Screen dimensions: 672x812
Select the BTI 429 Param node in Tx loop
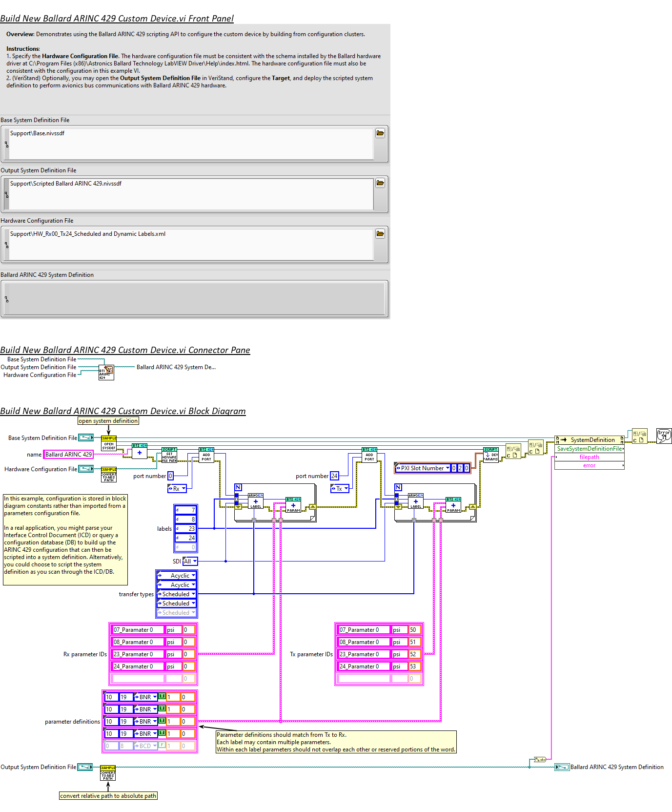[453, 505]
